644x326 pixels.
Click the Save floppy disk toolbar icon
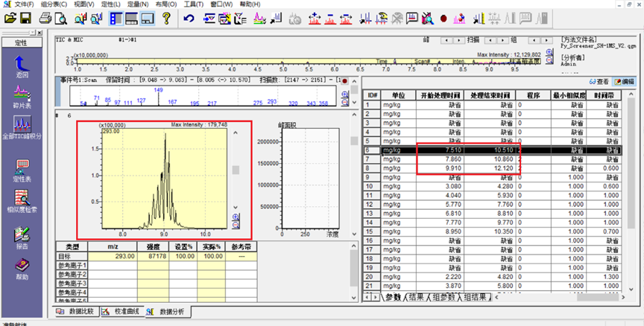coord(26,17)
